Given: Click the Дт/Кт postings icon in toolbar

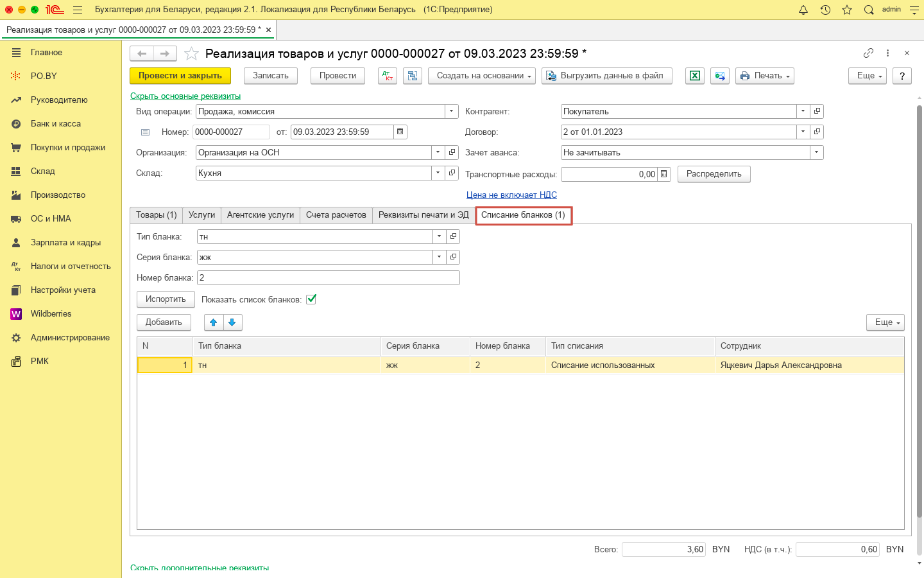Looking at the screenshot, I should (388, 76).
